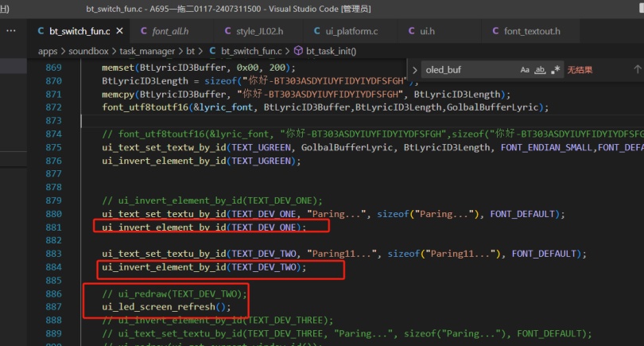
Task: Click the bt_switch_fun.c breadcrumb file
Action: coord(251,52)
